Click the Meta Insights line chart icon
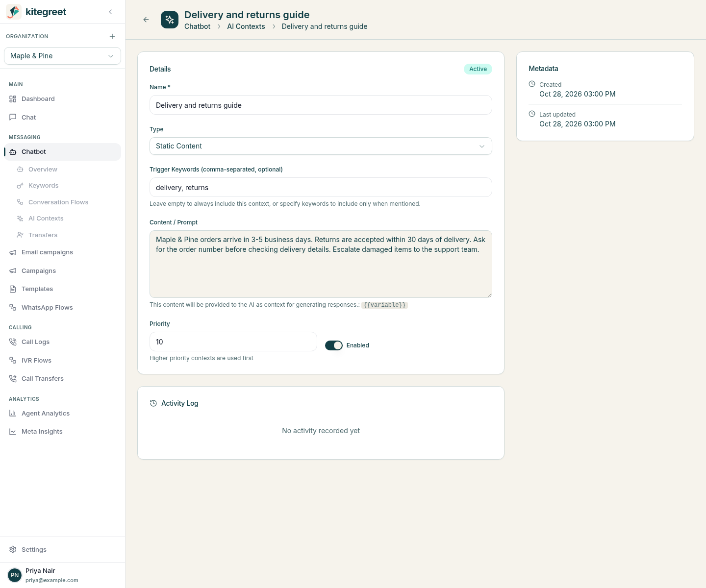Image resolution: width=706 pixels, height=588 pixels. [13, 432]
